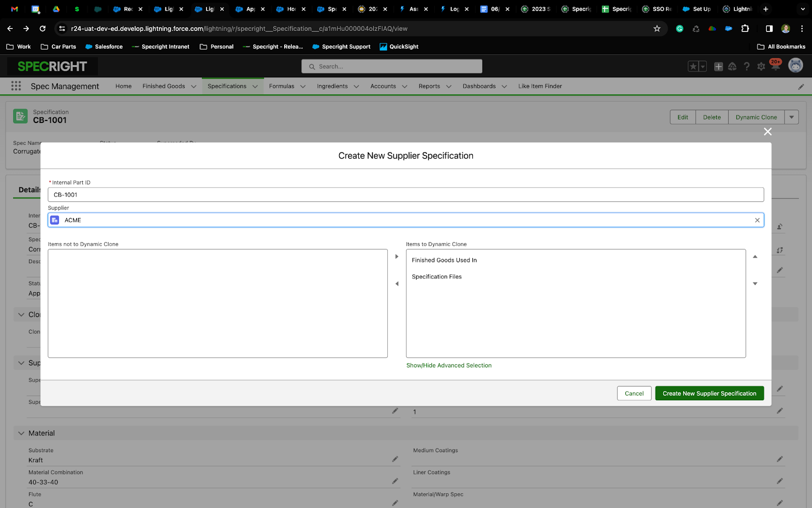Clear the ACME supplier selection
Screen dimensions: 812x508
pos(757,220)
